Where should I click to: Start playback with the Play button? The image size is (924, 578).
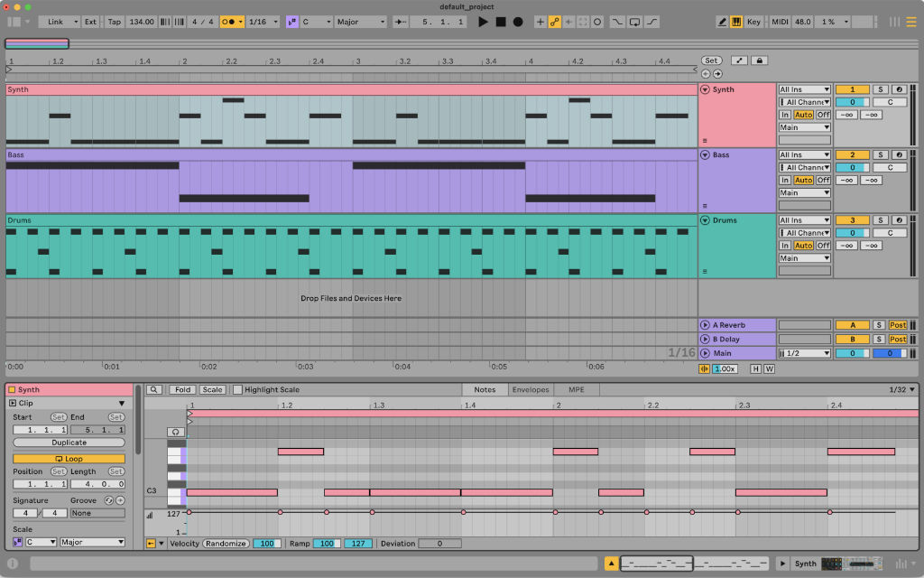pyautogui.click(x=483, y=22)
